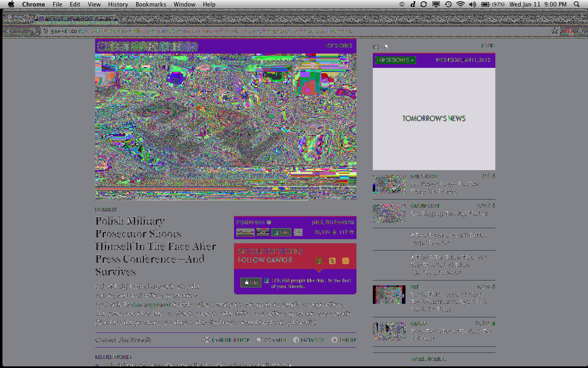Open the Chrome application menu

[33, 4]
